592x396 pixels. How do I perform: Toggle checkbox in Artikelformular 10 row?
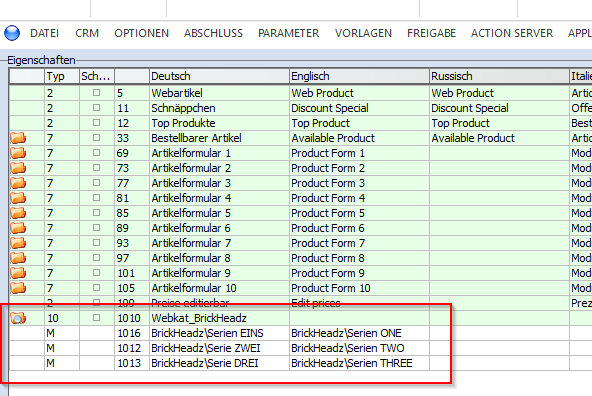pyautogui.click(x=97, y=288)
